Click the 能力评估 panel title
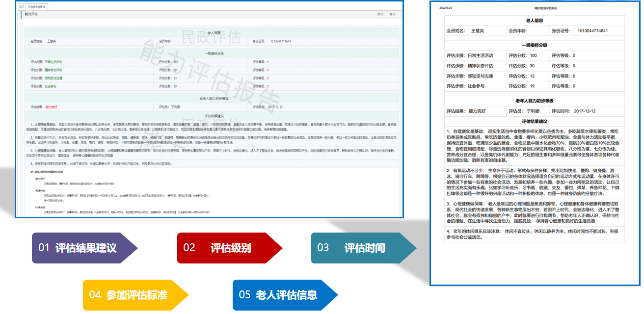 pyautogui.click(x=31, y=15)
